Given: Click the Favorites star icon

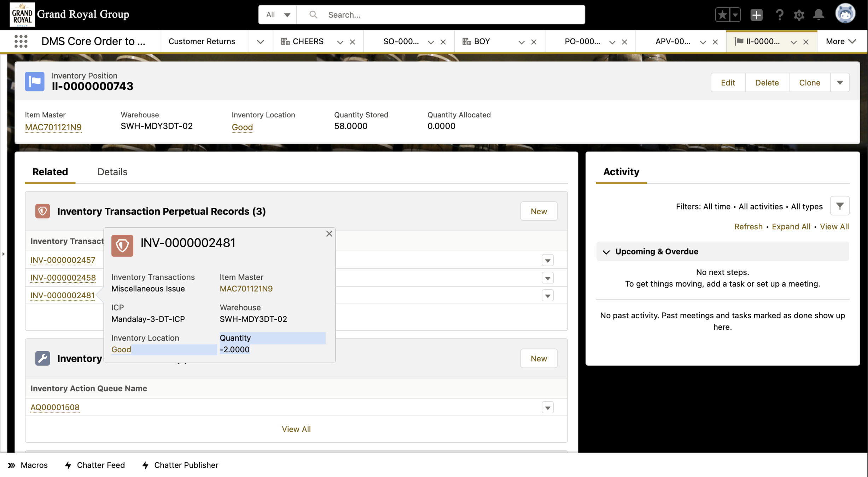Looking at the screenshot, I should (722, 15).
